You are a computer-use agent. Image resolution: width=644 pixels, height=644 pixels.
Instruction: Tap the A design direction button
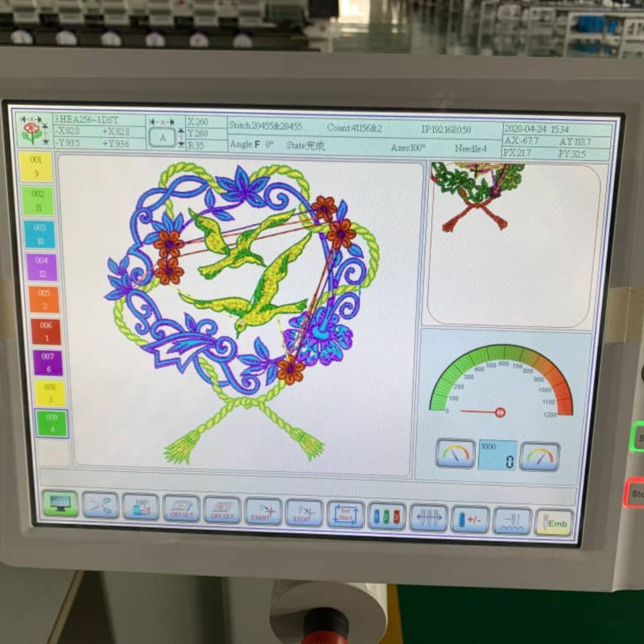[x=163, y=138]
